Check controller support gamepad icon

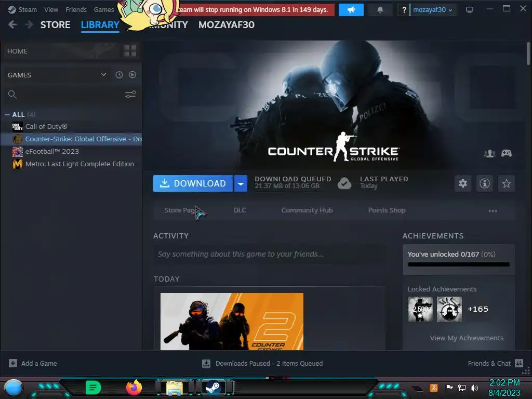click(x=507, y=153)
